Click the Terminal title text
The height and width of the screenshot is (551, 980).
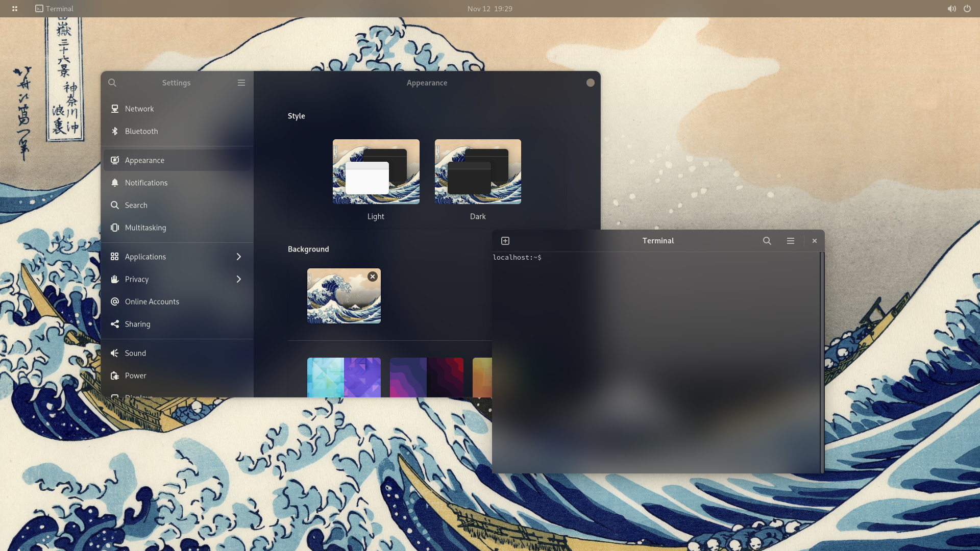[658, 241]
